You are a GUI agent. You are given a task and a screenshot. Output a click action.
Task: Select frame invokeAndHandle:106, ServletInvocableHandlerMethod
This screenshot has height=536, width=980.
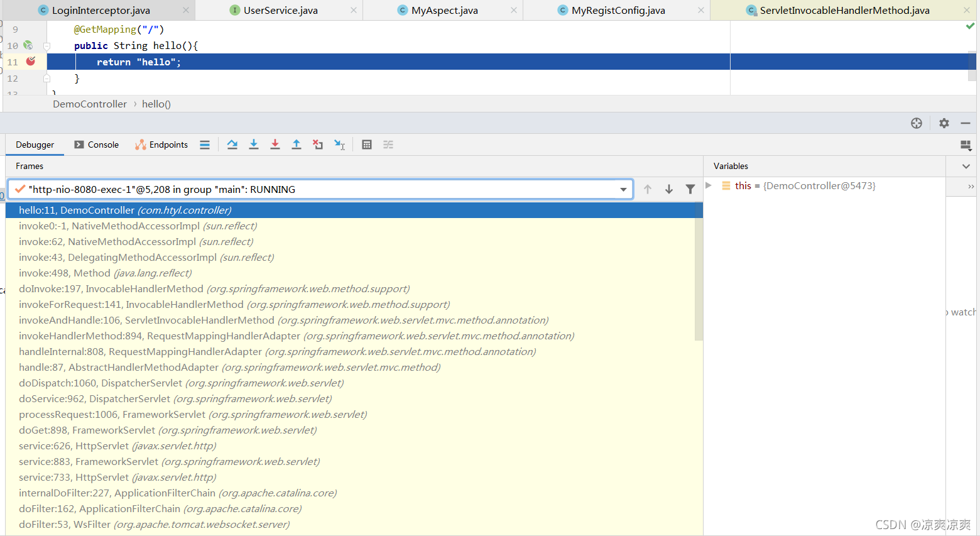(x=351, y=320)
